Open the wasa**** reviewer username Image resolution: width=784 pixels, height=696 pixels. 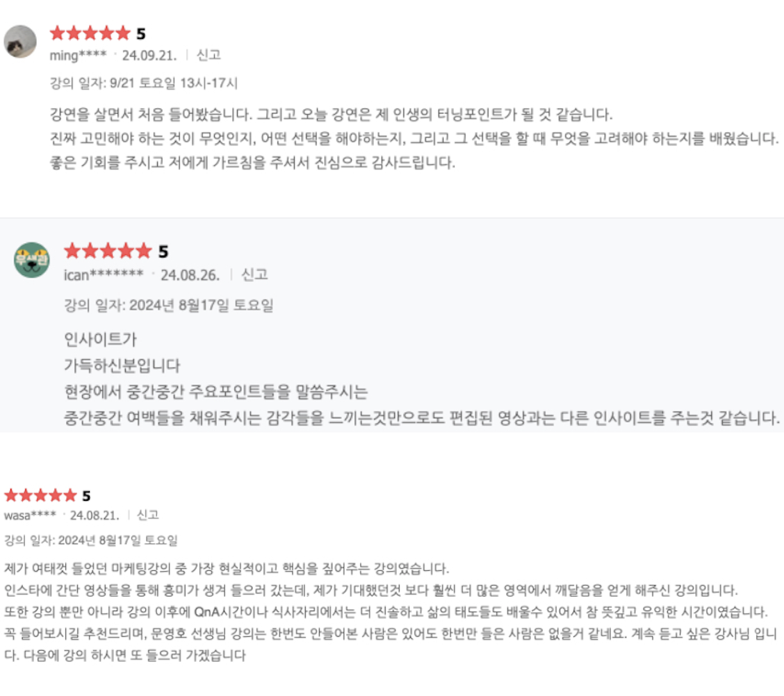pos(30,515)
